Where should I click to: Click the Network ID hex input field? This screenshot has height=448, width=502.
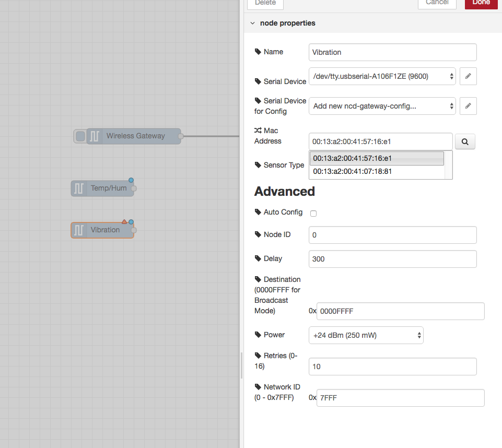(x=401, y=398)
